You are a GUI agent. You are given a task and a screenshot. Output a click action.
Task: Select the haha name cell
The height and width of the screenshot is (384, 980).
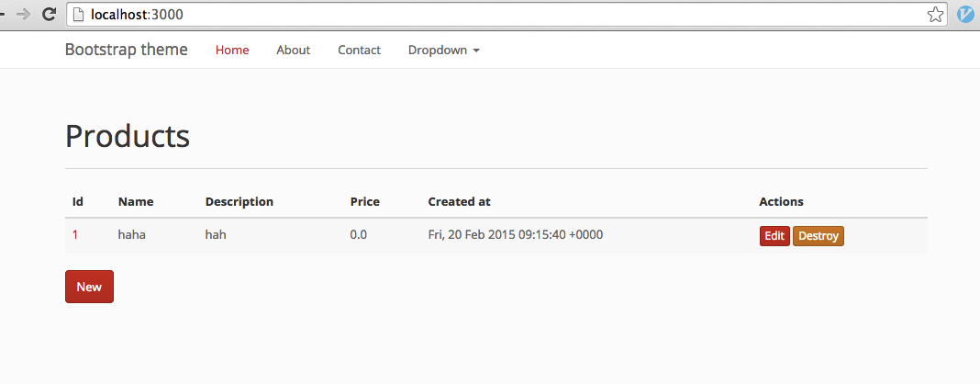[132, 235]
